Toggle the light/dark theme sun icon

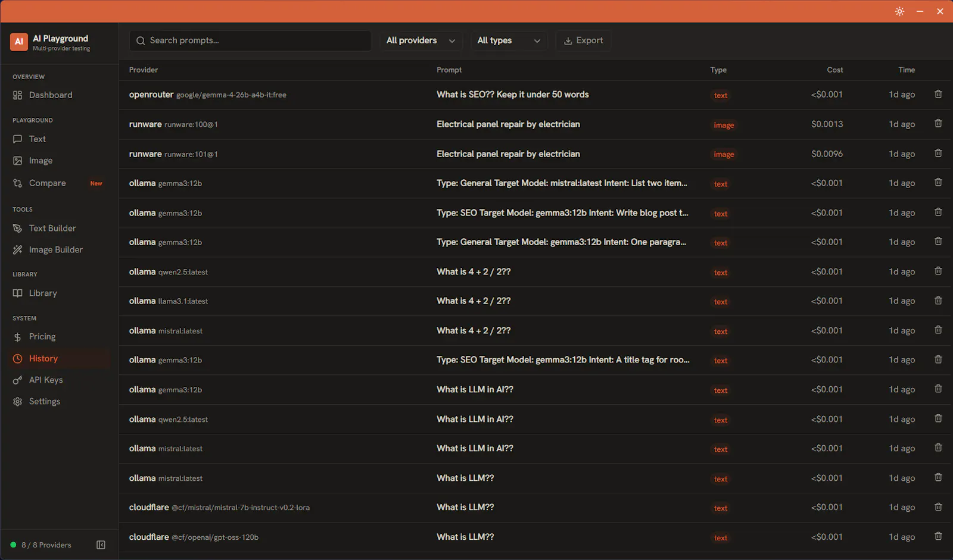pos(899,11)
